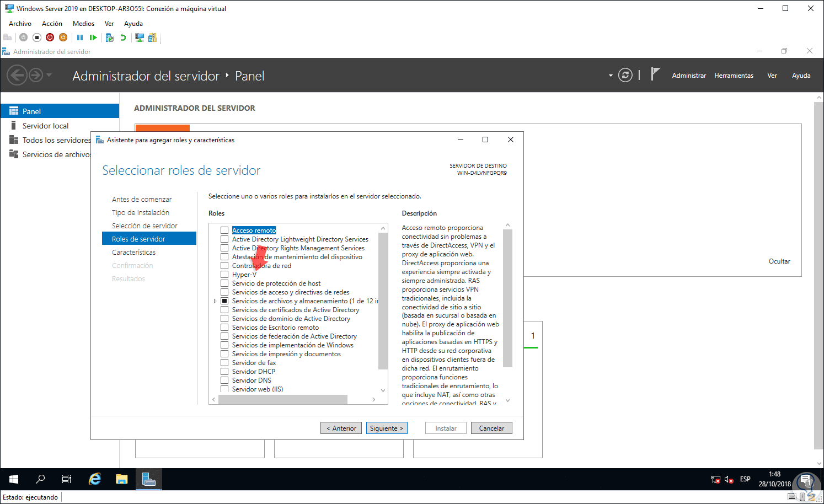Open the Medios menu

pos(83,24)
